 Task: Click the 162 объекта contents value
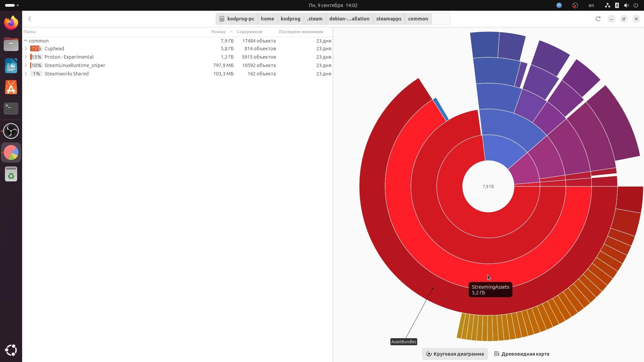(262, 74)
